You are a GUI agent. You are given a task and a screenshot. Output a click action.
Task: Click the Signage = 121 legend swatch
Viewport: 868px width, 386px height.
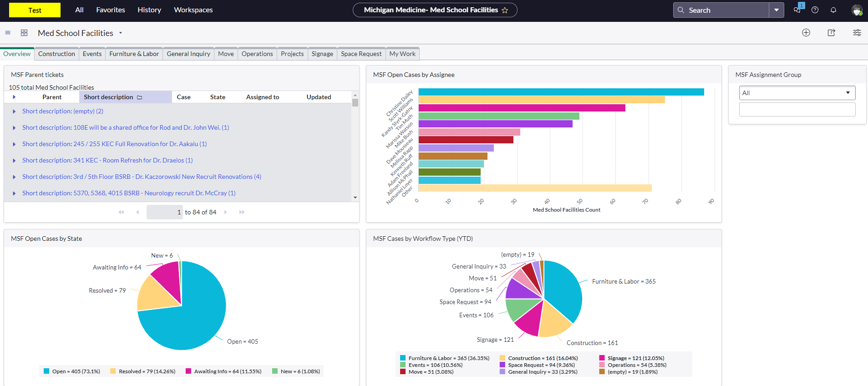[602, 358]
